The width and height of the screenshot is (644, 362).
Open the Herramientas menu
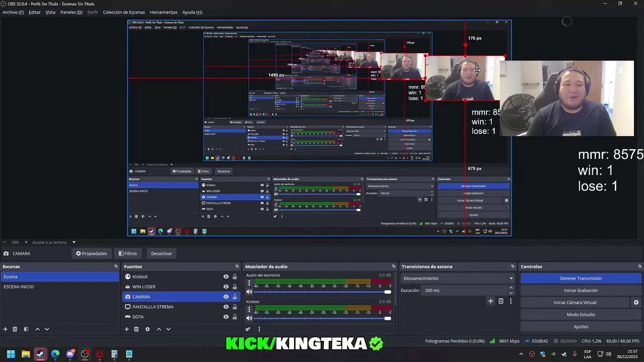(x=164, y=12)
